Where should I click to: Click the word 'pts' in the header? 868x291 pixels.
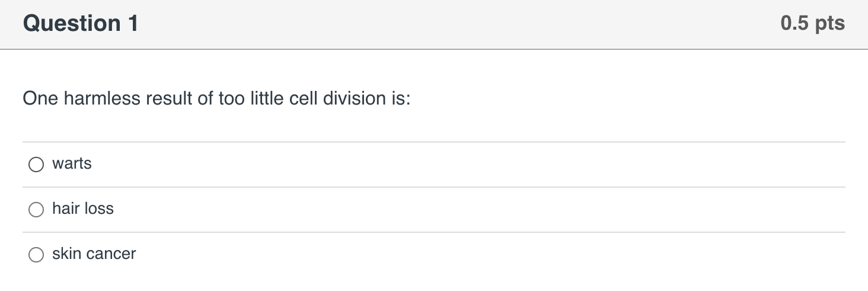pos(830,25)
